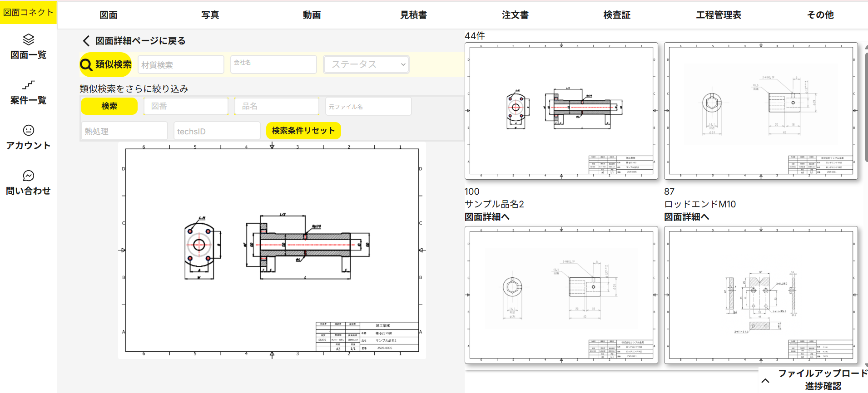Switch to the 写真 tab
Viewport: 868px width, 393px height.
pos(210,15)
